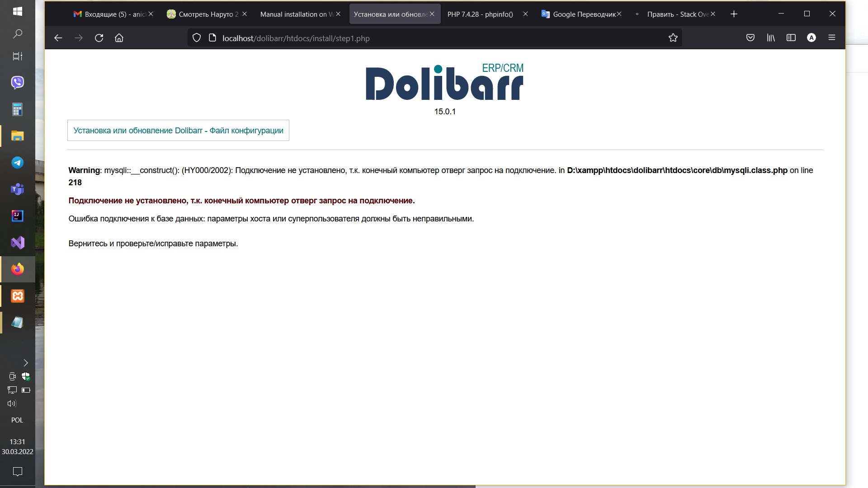This screenshot has height=488, width=868.
Task: Bookmark this page with the star
Action: click(673, 38)
